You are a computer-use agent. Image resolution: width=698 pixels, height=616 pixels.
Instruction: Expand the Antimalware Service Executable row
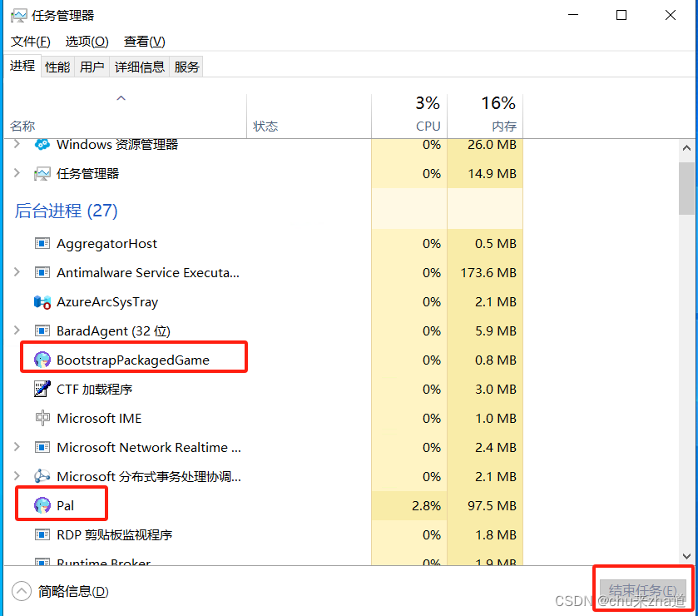click(x=17, y=271)
